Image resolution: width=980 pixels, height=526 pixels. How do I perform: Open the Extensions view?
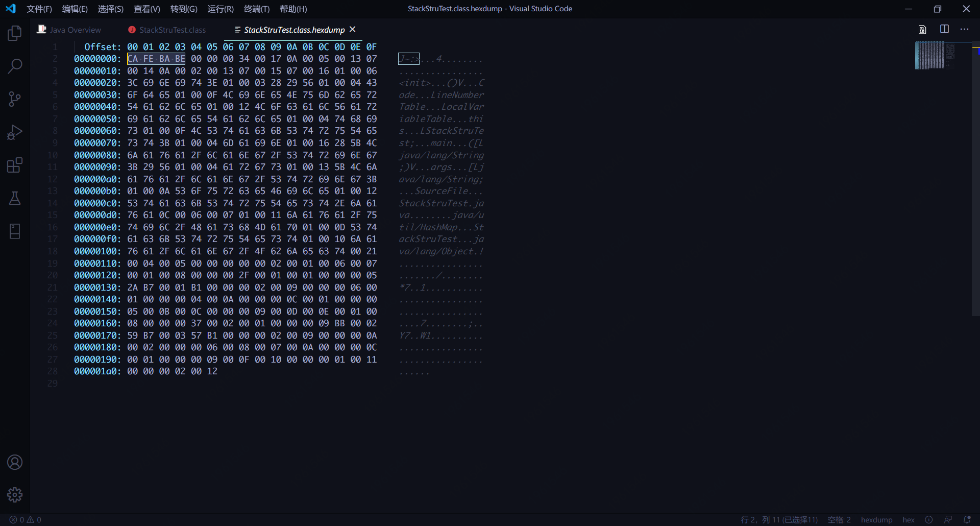coord(15,165)
